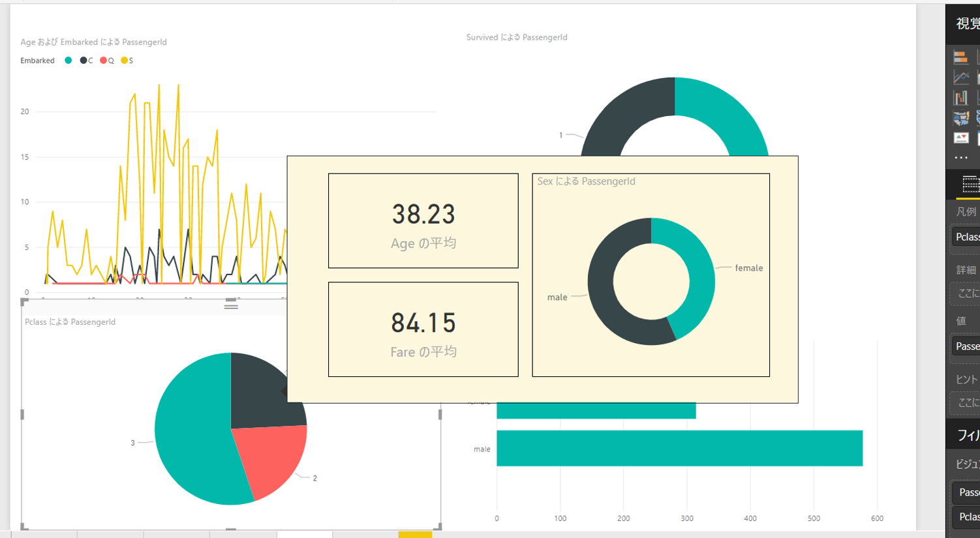Viewport: 980px width, 538px height.
Task: Select the waterfall chart visualization icon
Action: pyautogui.click(x=960, y=97)
